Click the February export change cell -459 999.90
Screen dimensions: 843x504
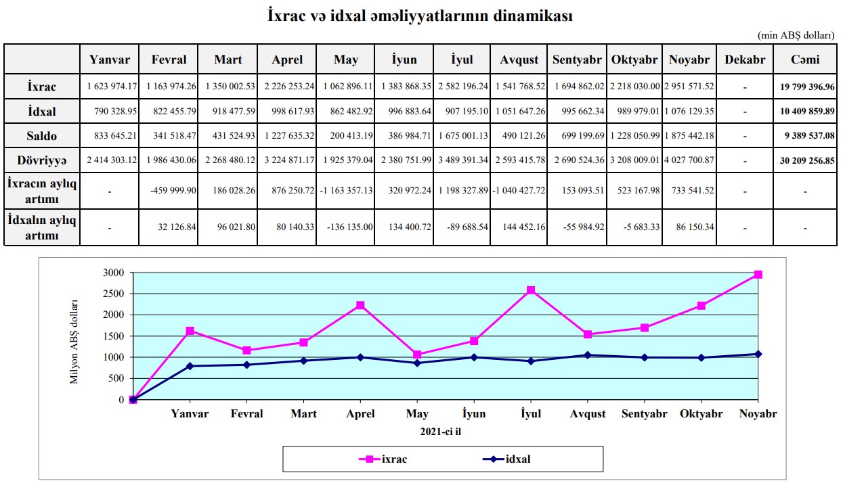coord(169,191)
